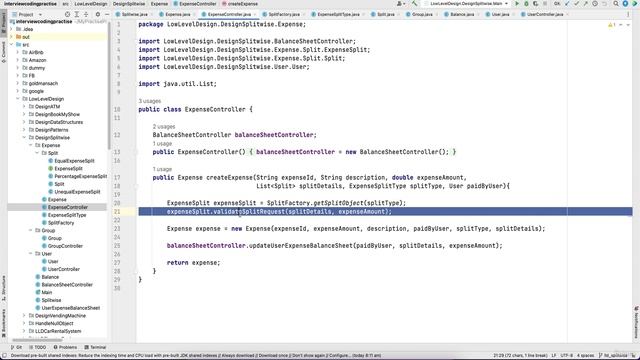This screenshot has height=360, width=640.
Task: Expand the DesignVendingMachine folder
Action: [24, 316]
